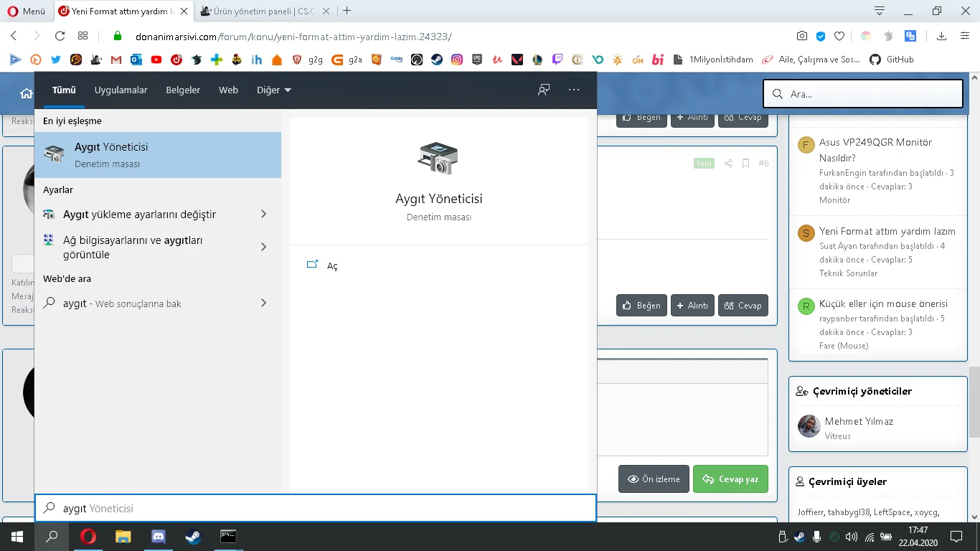Share post #6 with the share icon

pos(728,164)
